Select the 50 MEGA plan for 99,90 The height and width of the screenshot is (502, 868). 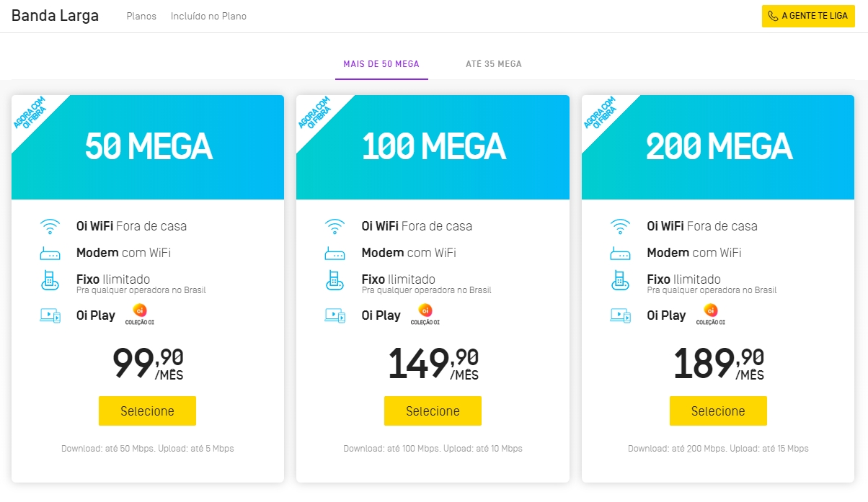coord(147,411)
